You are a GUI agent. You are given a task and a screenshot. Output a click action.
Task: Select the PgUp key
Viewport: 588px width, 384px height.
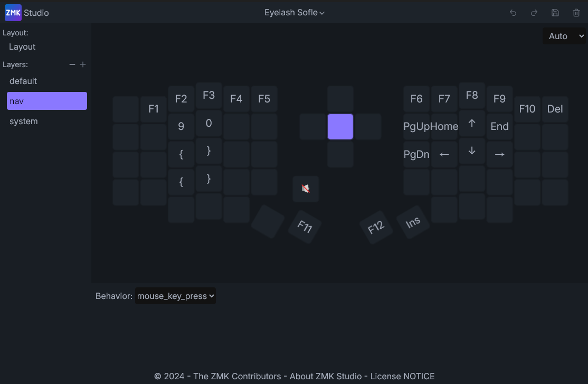[x=416, y=126]
